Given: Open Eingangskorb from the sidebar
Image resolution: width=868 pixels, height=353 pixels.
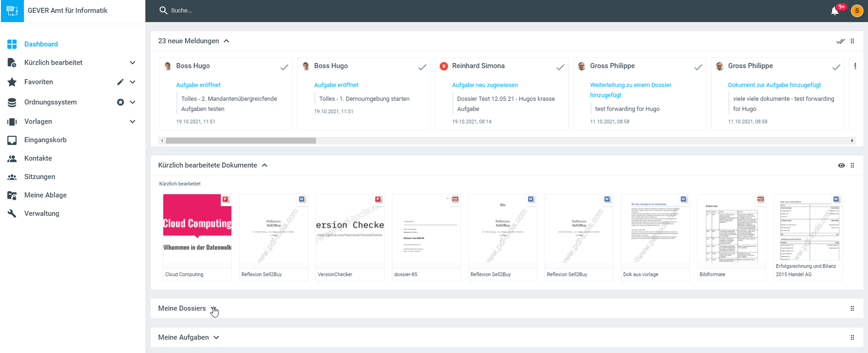Looking at the screenshot, I should (45, 140).
